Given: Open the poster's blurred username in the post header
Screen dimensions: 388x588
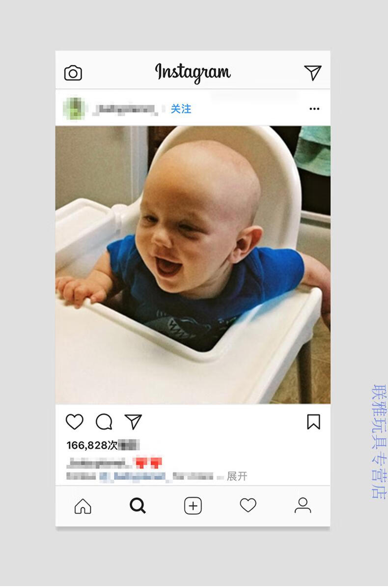Looking at the screenshot, I should click(126, 109).
